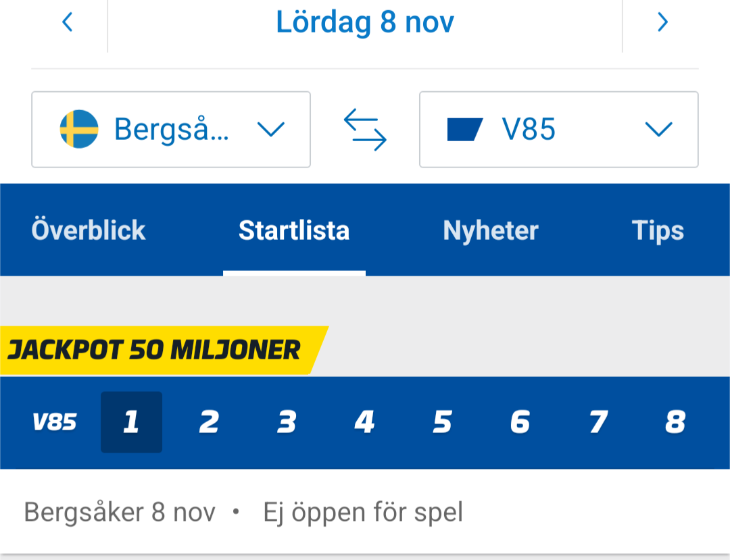Switch to the Överblick tab

click(89, 231)
